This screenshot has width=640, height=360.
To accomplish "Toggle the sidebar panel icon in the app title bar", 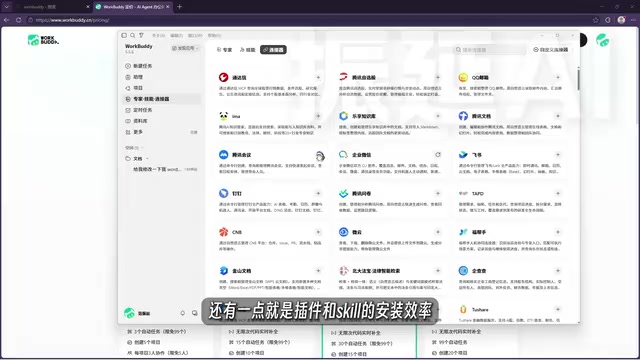I will pos(124,36).
